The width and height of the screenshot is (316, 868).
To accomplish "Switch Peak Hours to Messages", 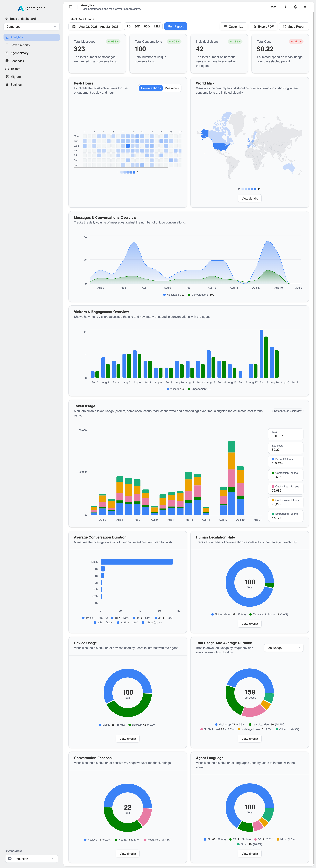I will click(x=172, y=88).
